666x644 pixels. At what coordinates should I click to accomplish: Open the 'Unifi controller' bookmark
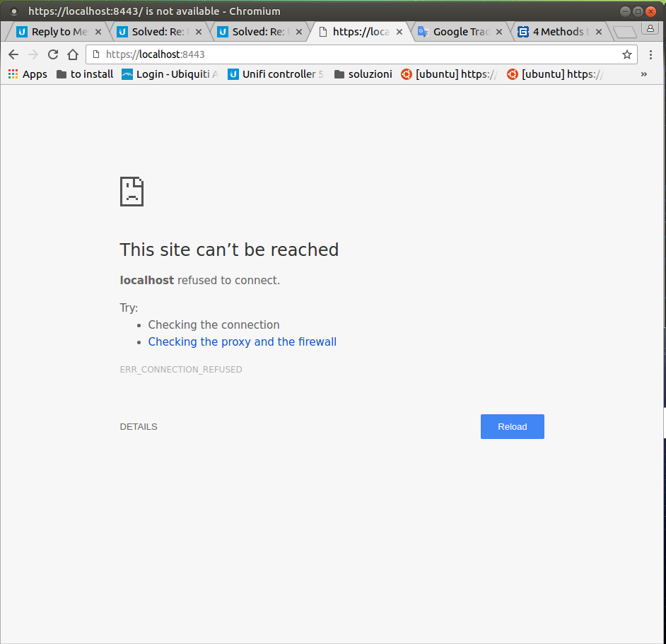tap(276, 74)
